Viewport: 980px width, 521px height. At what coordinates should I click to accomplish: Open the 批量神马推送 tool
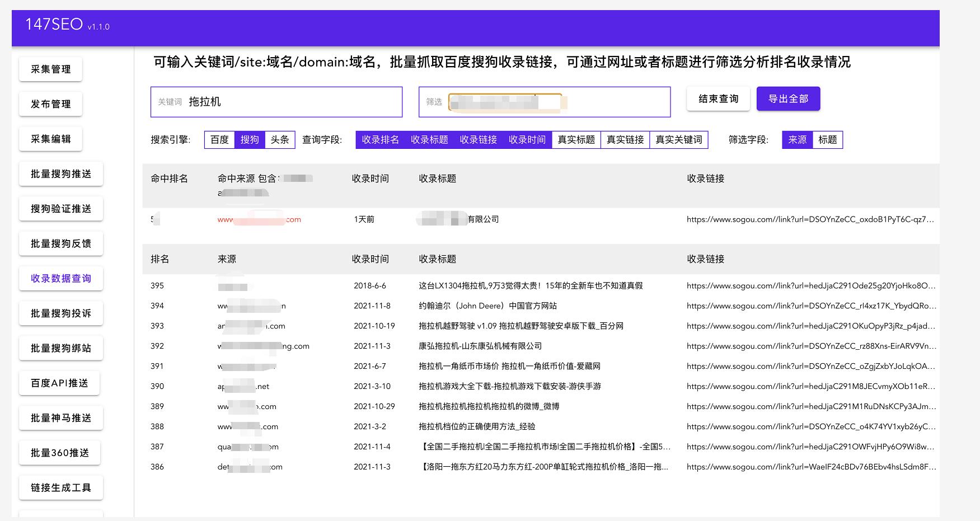pyautogui.click(x=60, y=417)
